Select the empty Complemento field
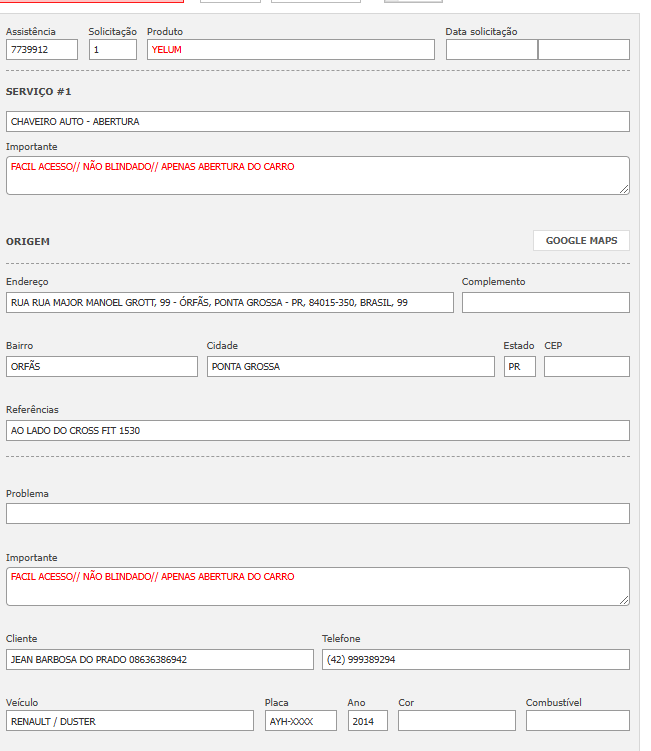 pos(545,303)
